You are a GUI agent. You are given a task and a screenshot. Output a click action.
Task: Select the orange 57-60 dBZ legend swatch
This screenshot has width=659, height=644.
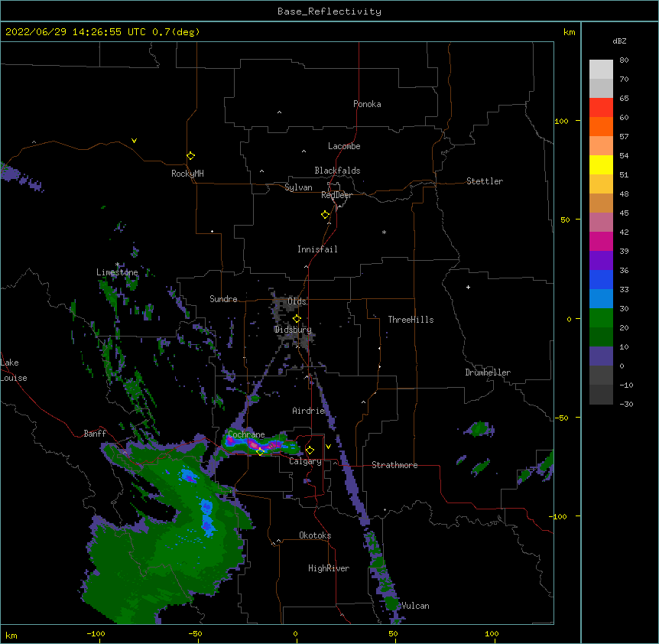click(x=601, y=126)
